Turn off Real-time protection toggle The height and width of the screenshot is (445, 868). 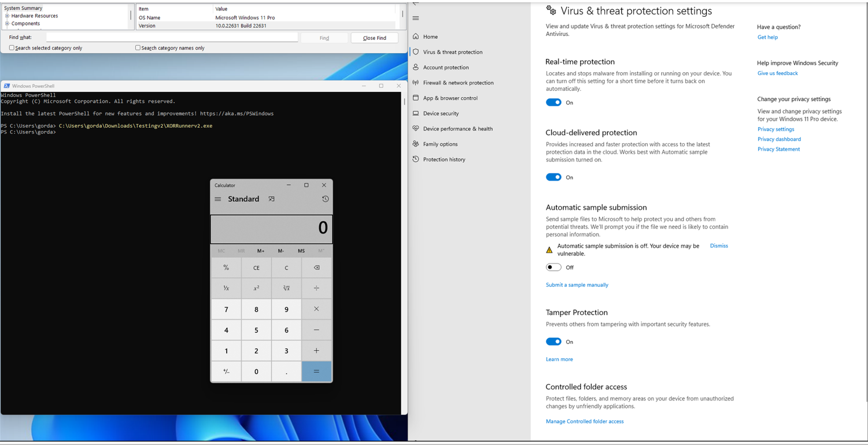click(x=553, y=102)
